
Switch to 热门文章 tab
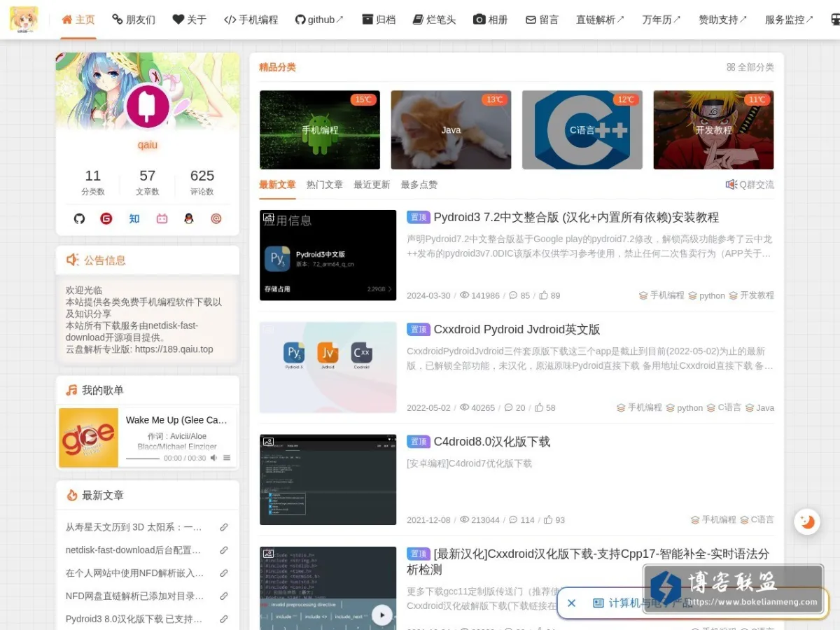(x=325, y=185)
